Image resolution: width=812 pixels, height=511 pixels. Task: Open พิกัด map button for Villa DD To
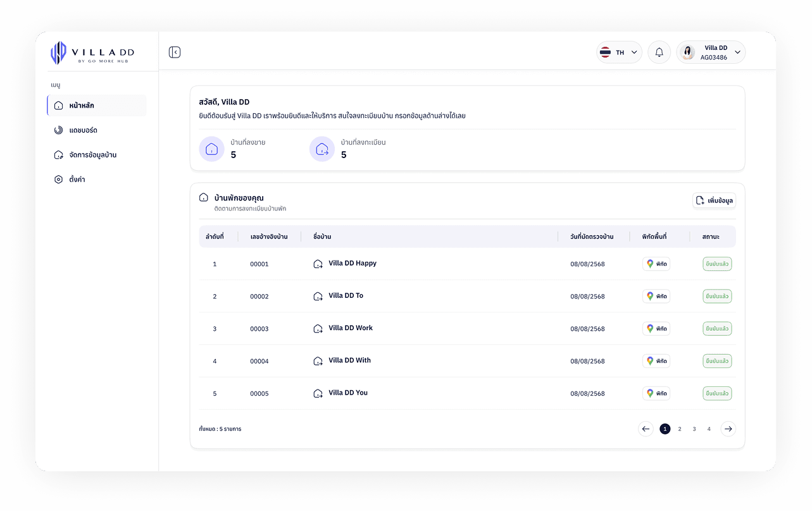pos(656,296)
